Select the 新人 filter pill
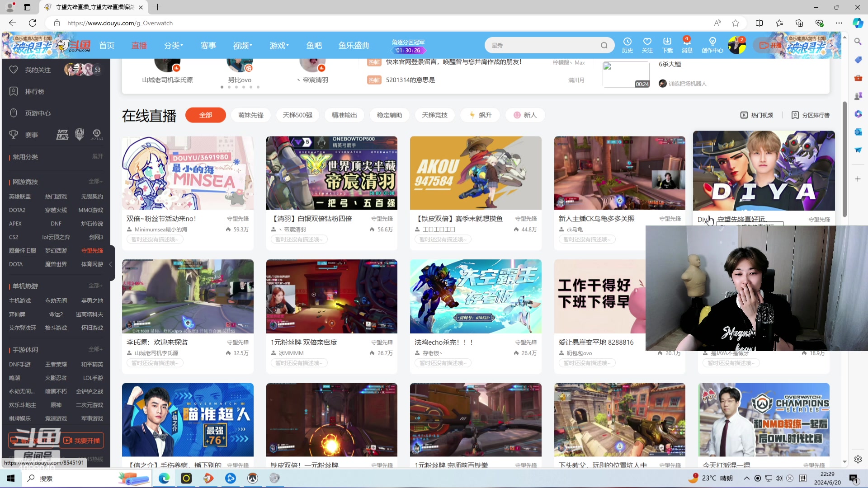The height and width of the screenshot is (488, 868). pyautogui.click(x=525, y=115)
